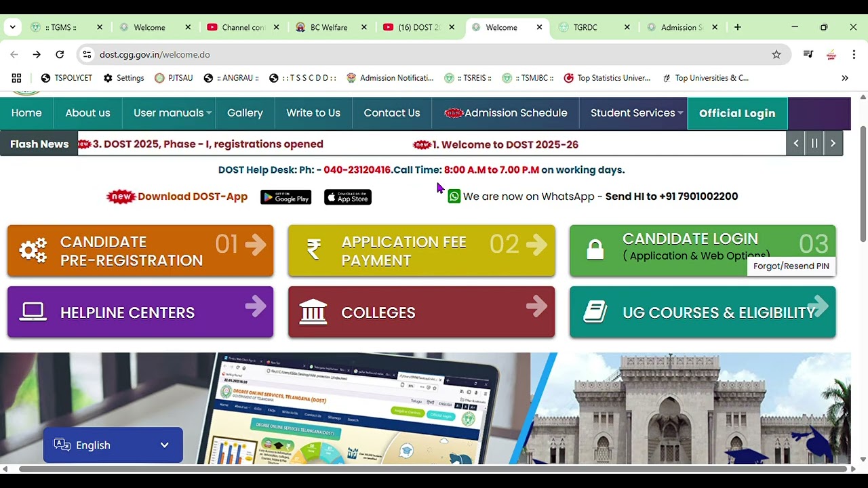Close the BC Welfare tab
Screen dimensions: 868x488
coord(364,27)
